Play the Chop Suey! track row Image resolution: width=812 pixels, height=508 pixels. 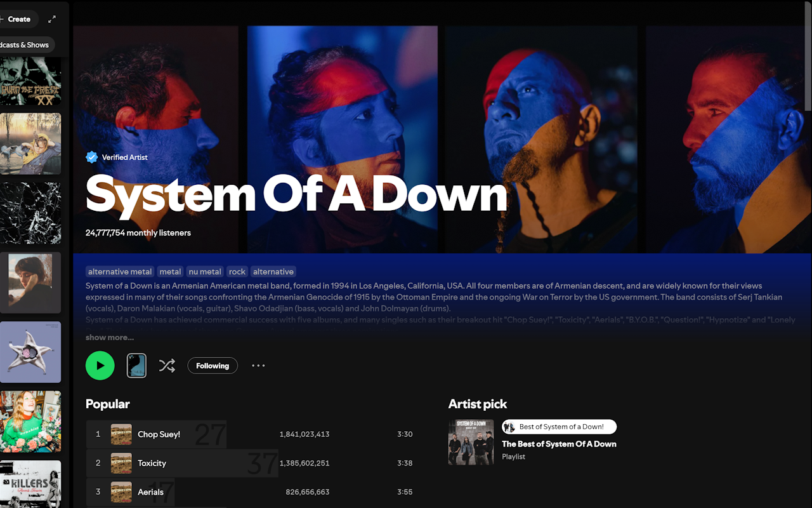tap(251, 434)
